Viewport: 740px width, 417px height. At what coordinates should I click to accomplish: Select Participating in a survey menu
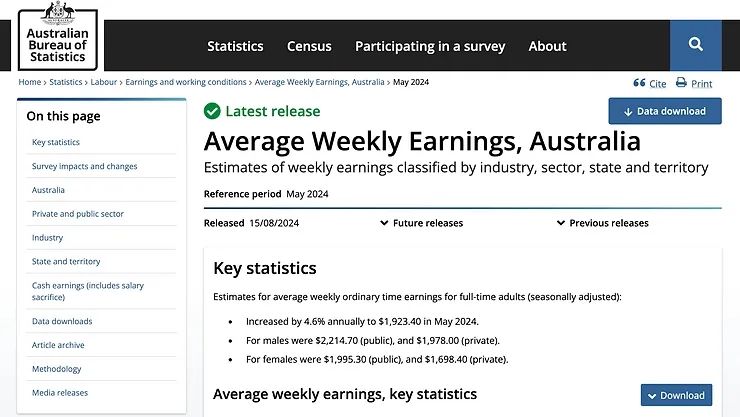click(430, 46)
